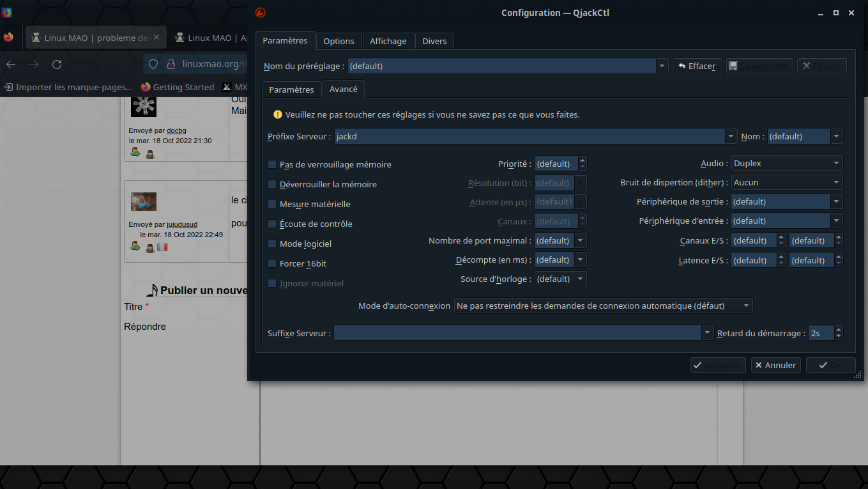Open the Divers tab
Image resolution: width=868 pixels, height=489 pixels.
434,41
